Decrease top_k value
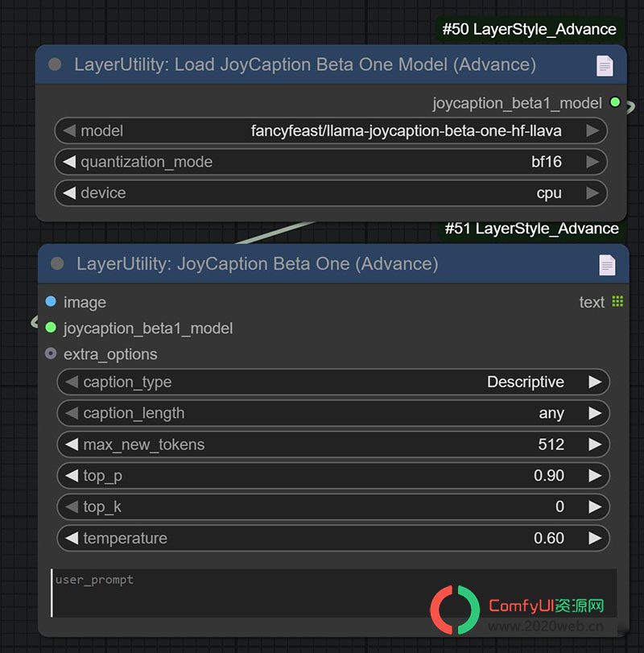This screenshot has width=644, height=653. pyautogui.click(x=72, y=506)
